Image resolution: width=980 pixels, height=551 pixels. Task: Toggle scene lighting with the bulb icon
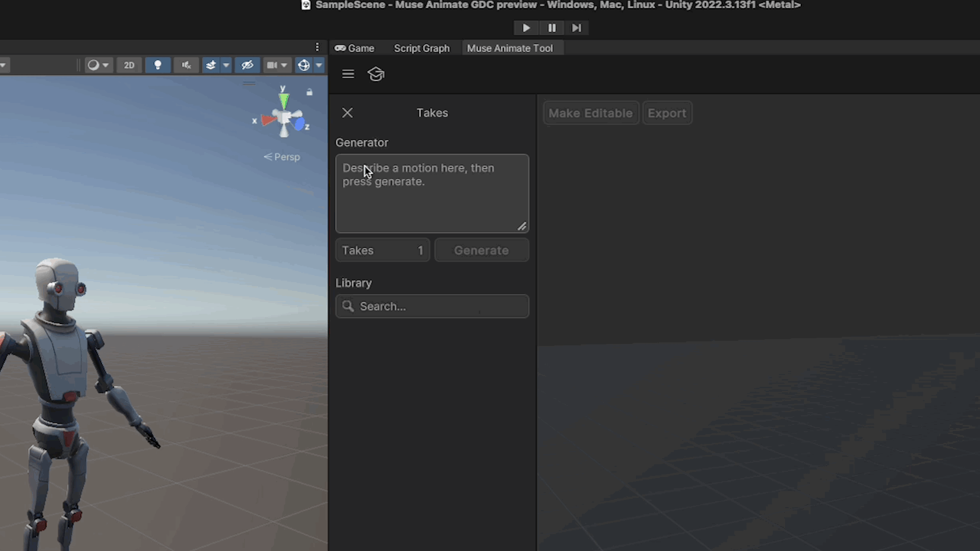(158, 65)
